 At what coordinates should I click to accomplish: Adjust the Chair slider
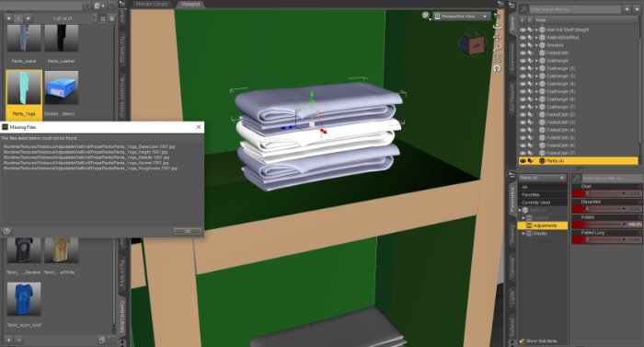[x=604, y=193]
